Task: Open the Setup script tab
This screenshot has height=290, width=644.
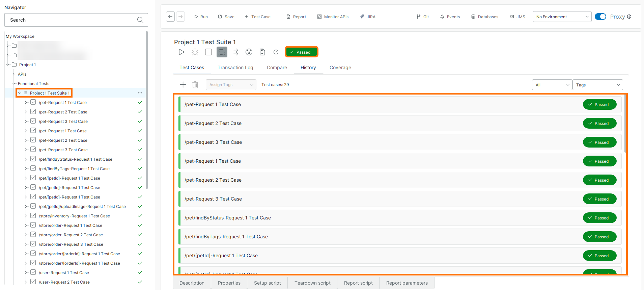Action: click(268, 283)
